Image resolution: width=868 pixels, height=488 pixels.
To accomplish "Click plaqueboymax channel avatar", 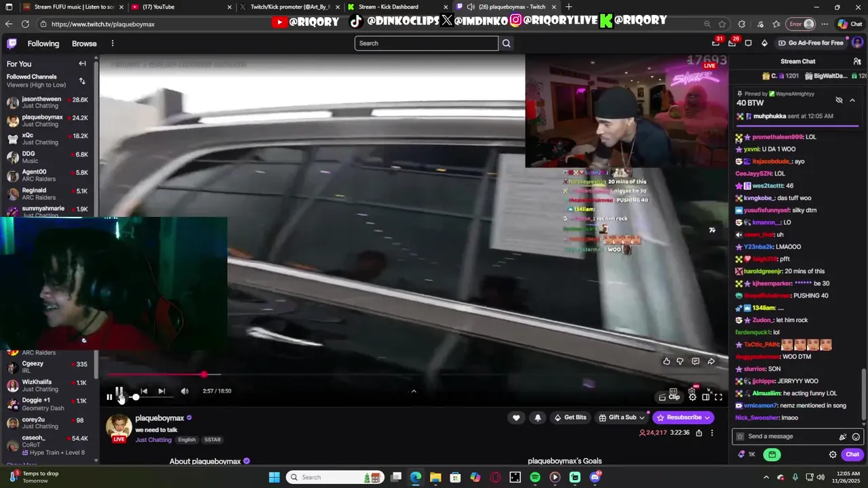I will pyautogui.click(x=119, y=427).
